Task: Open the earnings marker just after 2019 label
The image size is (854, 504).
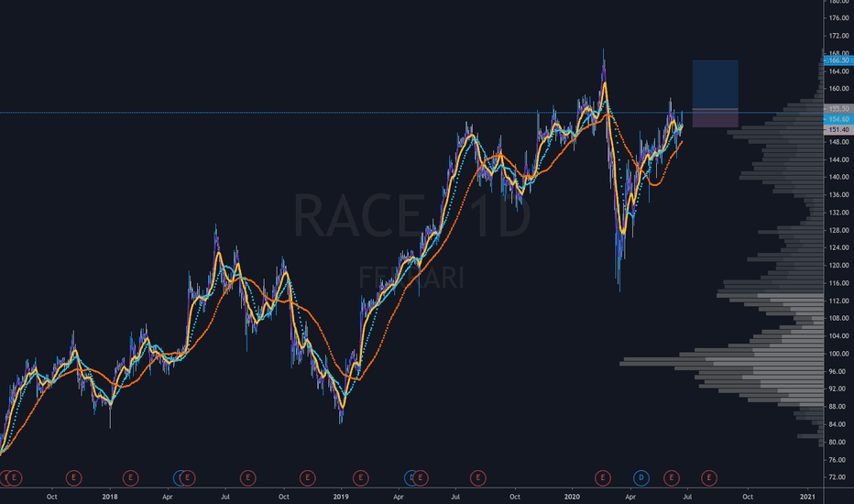Action: 360,478
